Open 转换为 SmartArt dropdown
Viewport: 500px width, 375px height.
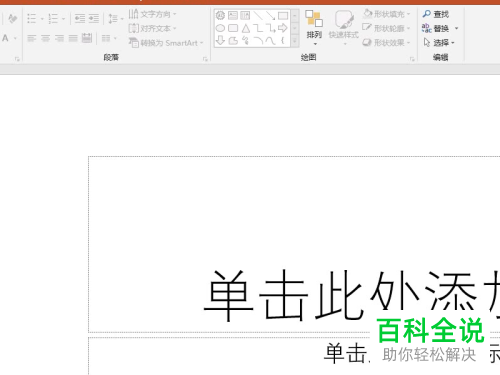(x=166, y=43)
